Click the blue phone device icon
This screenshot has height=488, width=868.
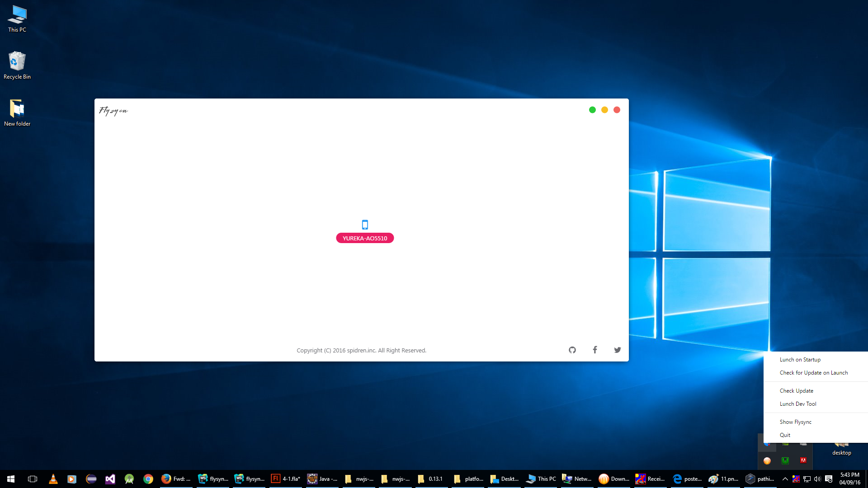tap(365, 225)
